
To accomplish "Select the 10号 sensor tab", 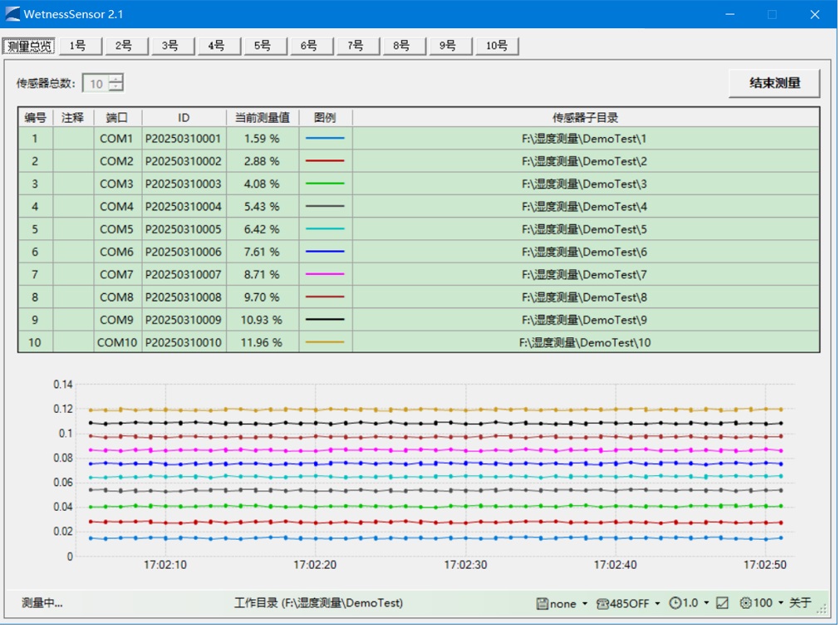I will pyautogui.click(x=497, y=46).
